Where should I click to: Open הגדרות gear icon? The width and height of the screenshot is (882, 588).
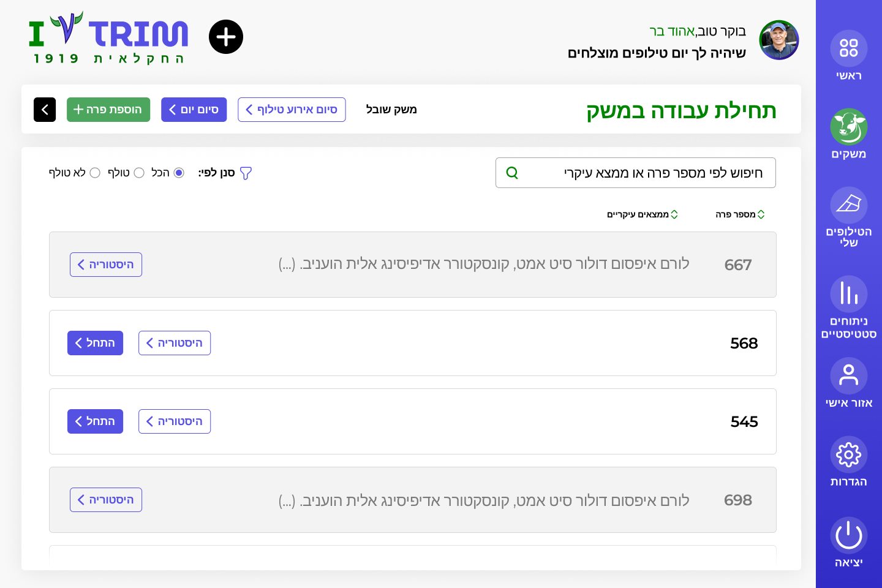point(848,454)
